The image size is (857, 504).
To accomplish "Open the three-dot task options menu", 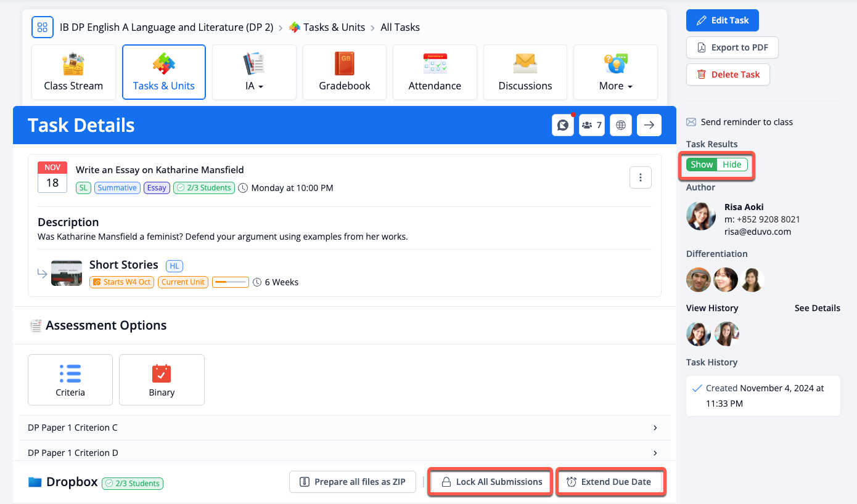I will click(640, 177).
